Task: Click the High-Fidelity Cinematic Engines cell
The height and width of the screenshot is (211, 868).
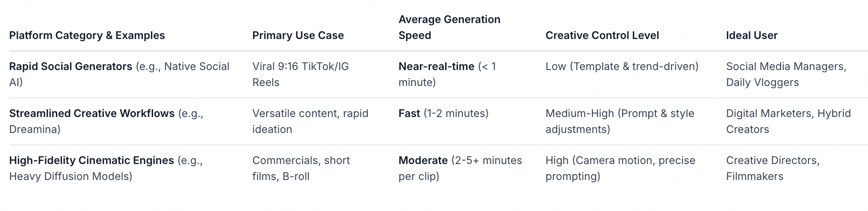Action: tap(106, 168)
